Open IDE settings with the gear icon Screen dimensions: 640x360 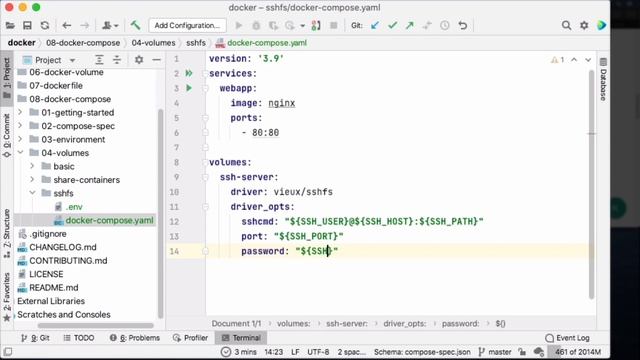pos(584,25)
